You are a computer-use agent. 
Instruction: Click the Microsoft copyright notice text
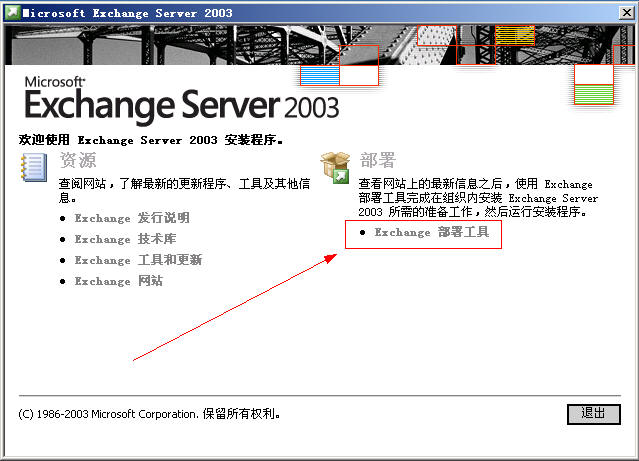coord(150,414)
